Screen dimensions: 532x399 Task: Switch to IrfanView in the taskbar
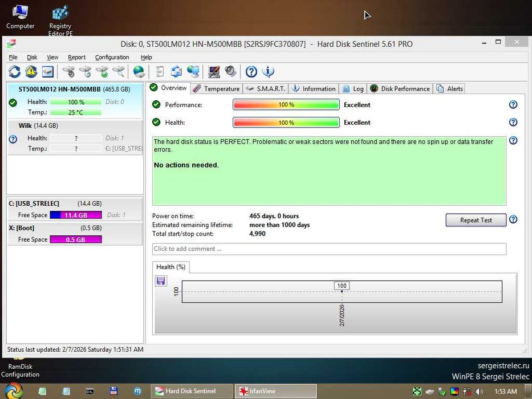tap(276, 391)
